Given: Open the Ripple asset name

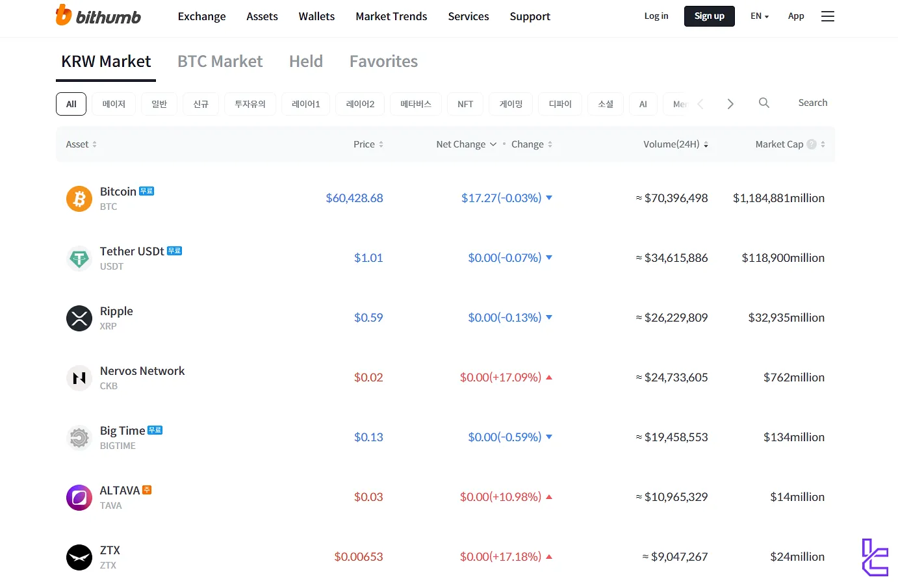Looking at the screenshot, I should 116,311.
